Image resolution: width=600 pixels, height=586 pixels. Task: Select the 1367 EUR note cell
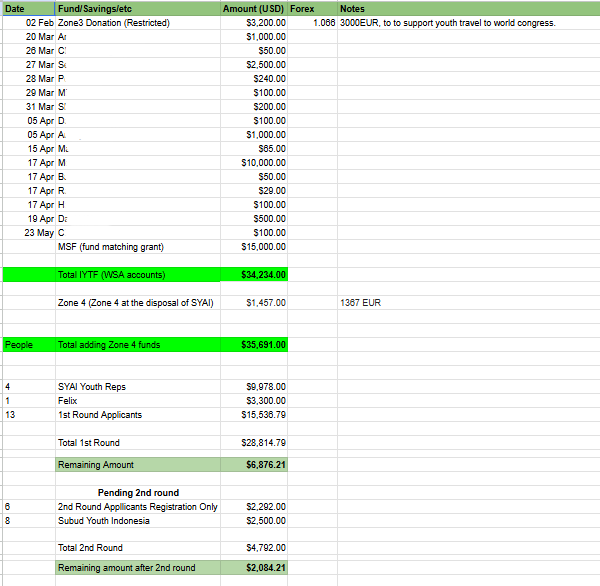click(469, 303)
